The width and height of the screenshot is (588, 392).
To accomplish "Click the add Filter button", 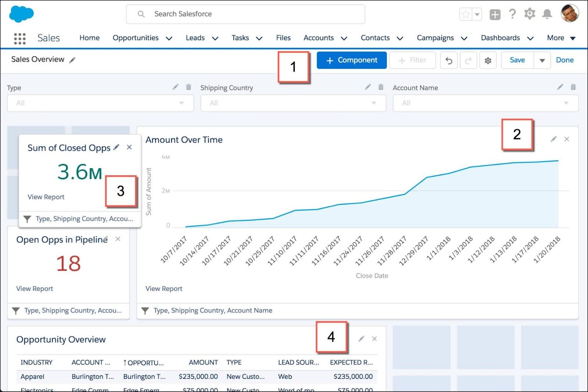I will (x=412, y=60).
